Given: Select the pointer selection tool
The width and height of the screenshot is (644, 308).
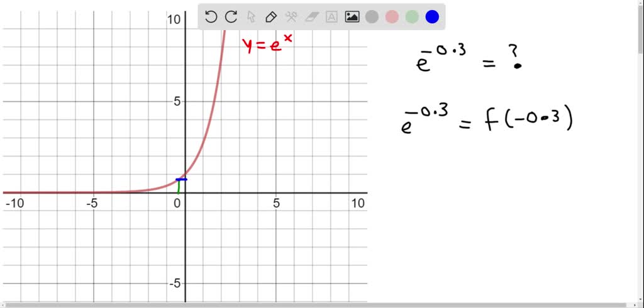Looking at the screenshot, I should 252,17.
